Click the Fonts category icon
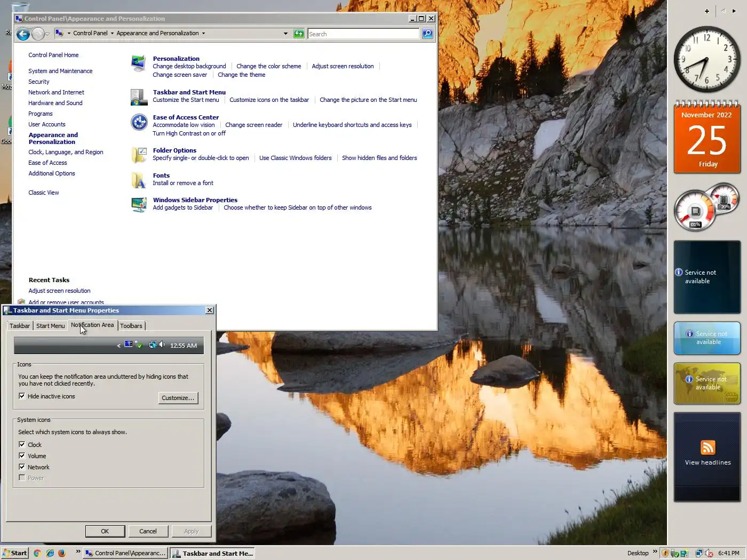The image size is (747, 560). pos(139,180)
